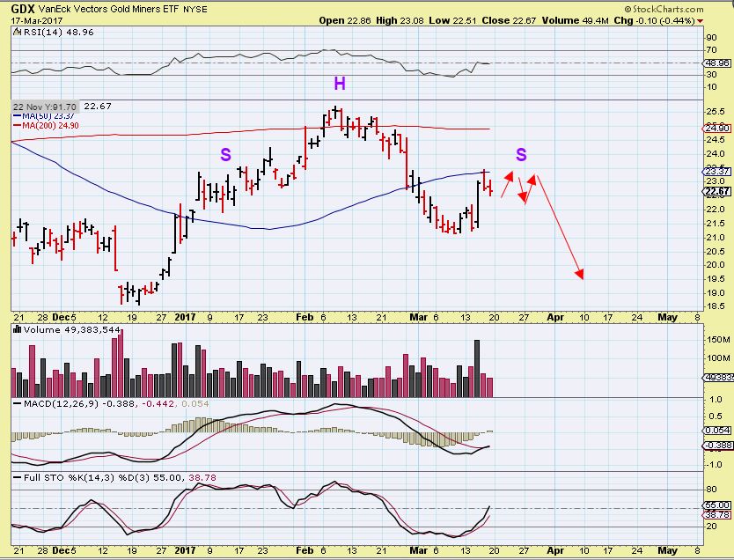Click the Volume 49.4M value in header

[x=576, y=20]
